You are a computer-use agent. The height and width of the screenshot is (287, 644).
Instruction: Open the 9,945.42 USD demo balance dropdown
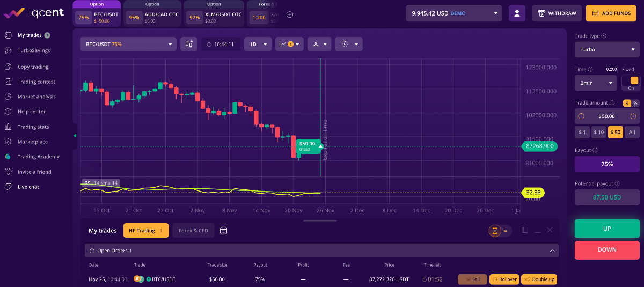(454, 13)
